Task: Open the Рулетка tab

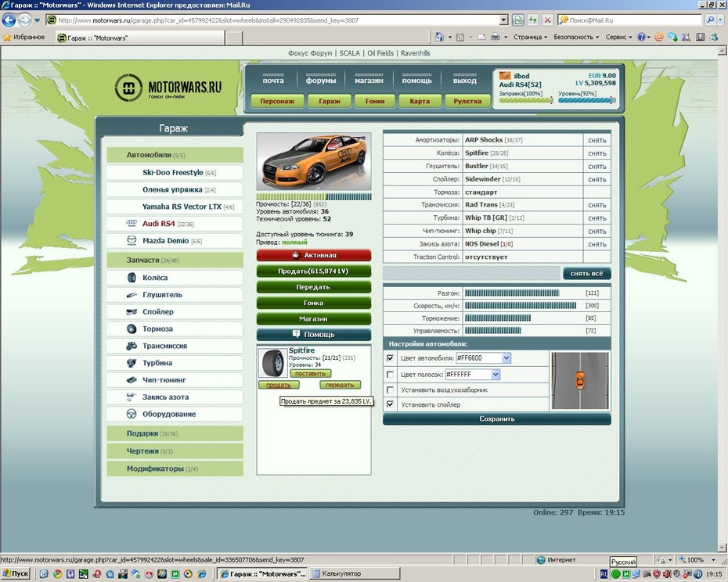Action: [467, 101]
